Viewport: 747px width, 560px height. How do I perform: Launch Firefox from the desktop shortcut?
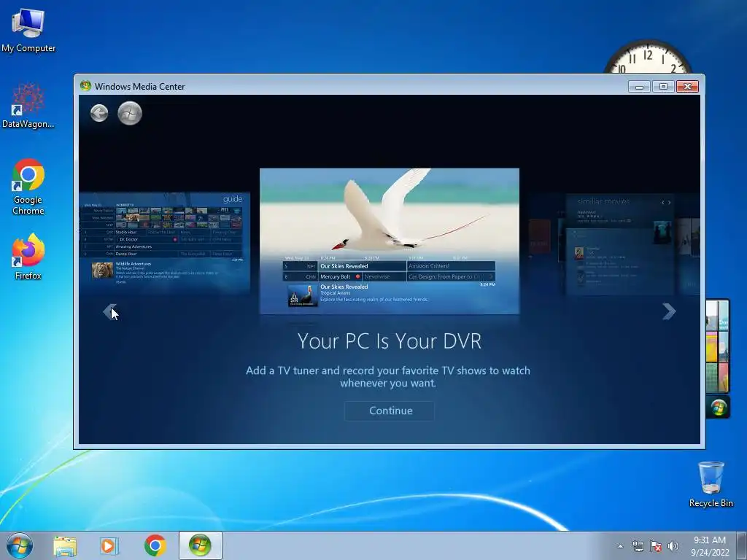point(28,257)
